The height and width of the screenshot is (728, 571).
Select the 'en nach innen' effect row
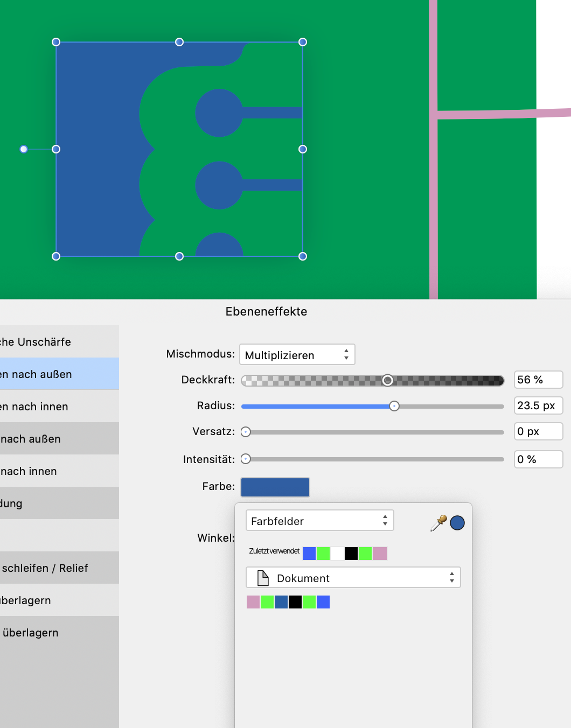[x=59, y=406]
